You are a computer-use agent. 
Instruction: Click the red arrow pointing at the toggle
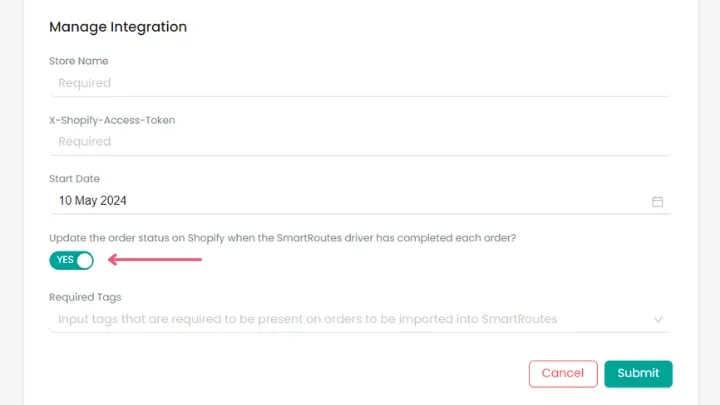pos(155,260)
